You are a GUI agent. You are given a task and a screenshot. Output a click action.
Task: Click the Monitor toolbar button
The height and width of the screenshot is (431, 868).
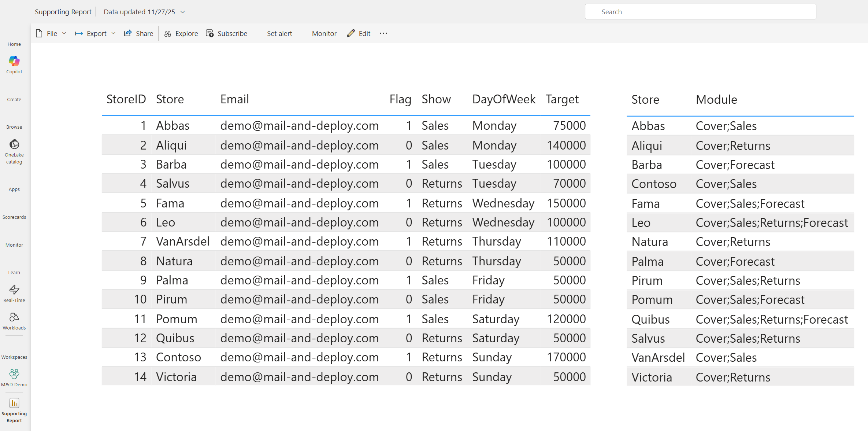click(324, 33)
